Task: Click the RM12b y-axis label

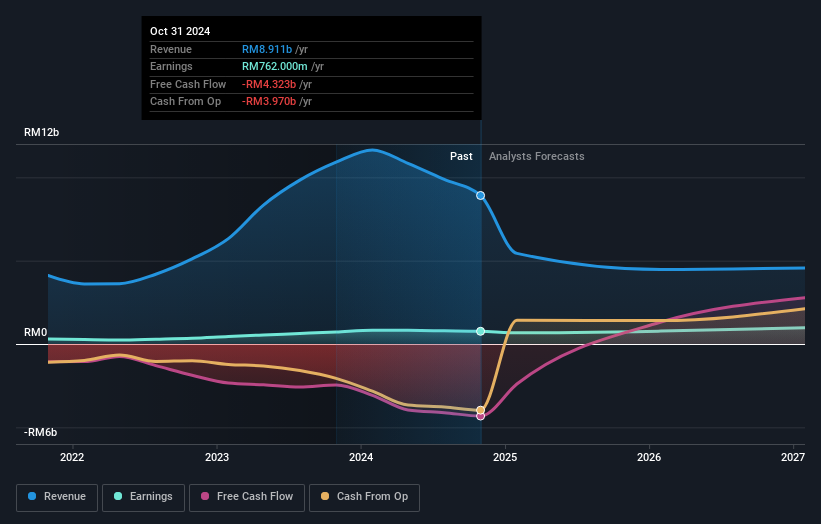Action: 41,132
